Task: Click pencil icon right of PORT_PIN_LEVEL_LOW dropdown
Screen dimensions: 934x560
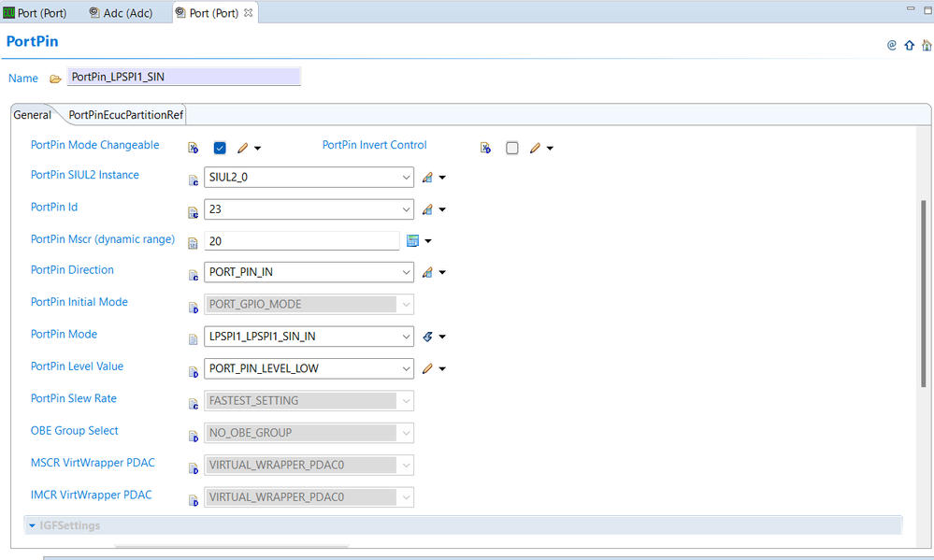Action: coord(427,368)
